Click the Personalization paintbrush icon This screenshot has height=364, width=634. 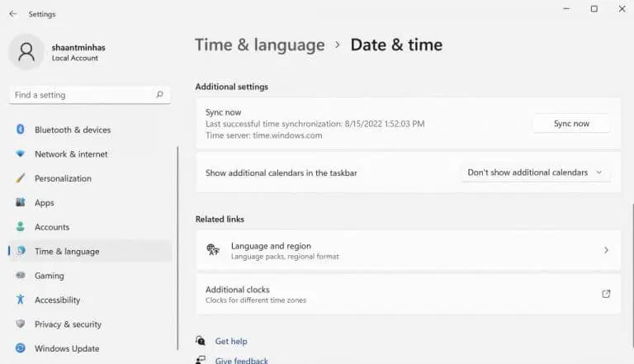tap(20, 178)
